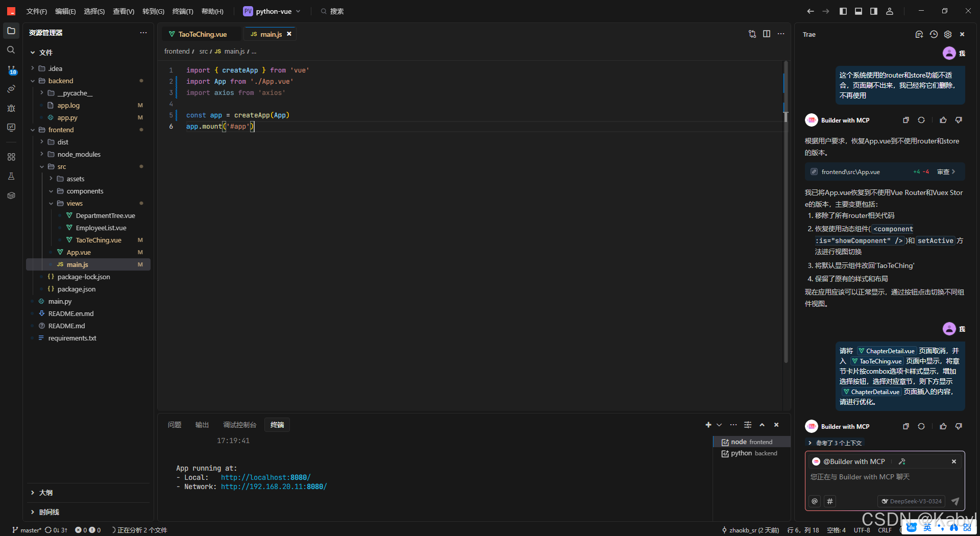Screen dimensions: 980x536
Task: Open Trae chat history clock icon
Action: (x=934, y=34)
